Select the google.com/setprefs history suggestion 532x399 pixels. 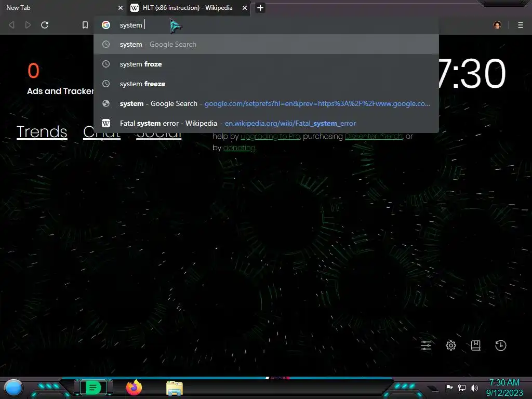coord(266,103)
